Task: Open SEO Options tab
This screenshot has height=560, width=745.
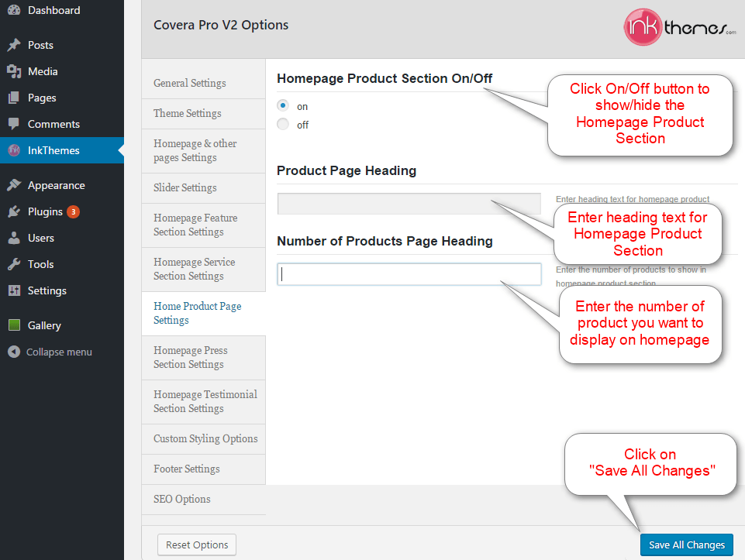Action: click(203, 500)
